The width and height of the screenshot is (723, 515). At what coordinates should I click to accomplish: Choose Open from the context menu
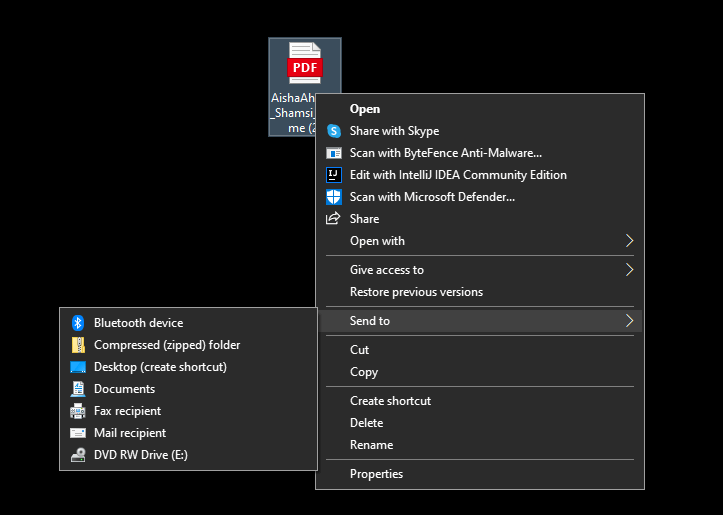[365, 109]
